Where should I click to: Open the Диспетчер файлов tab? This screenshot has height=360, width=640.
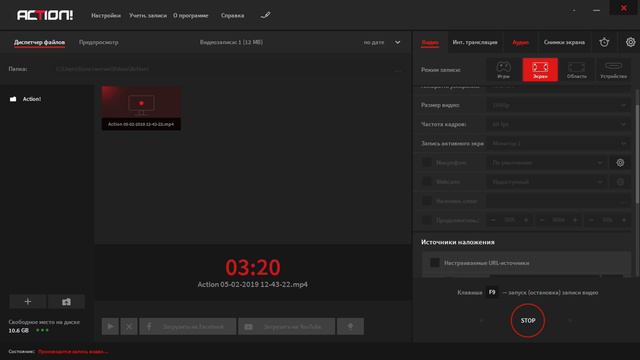click(x=39, y=42)
